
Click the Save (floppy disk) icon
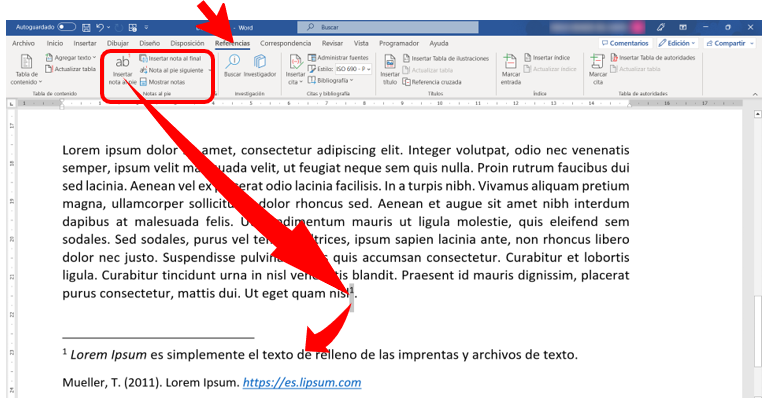click(x=86, y=28)
